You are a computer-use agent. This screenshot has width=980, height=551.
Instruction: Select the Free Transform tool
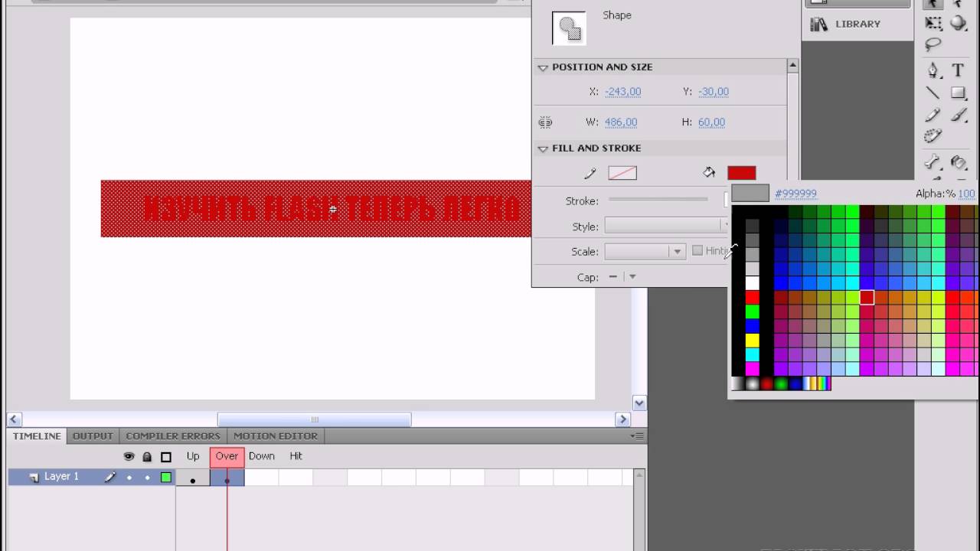933,23
